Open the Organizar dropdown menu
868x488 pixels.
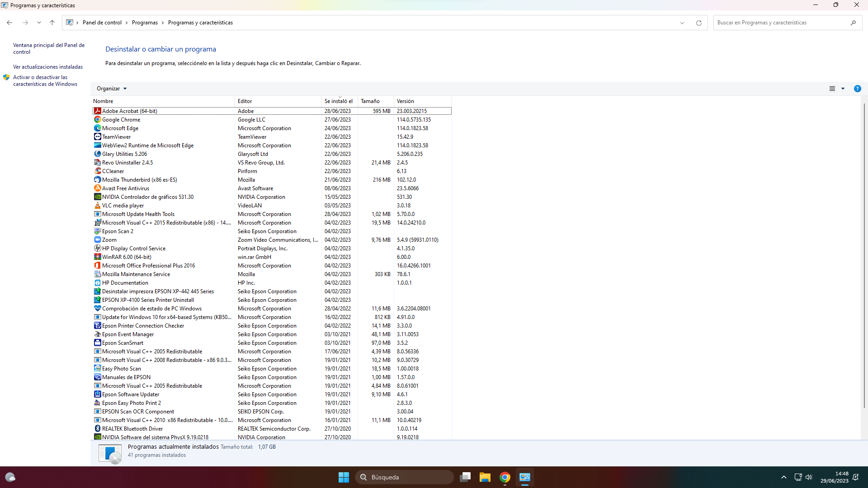pos(111,89)
